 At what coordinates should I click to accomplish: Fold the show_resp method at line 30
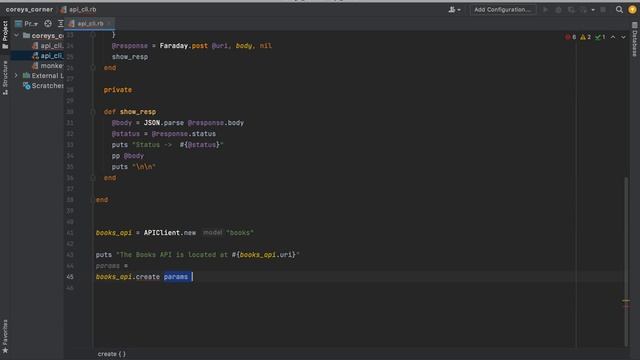point(93,112)
